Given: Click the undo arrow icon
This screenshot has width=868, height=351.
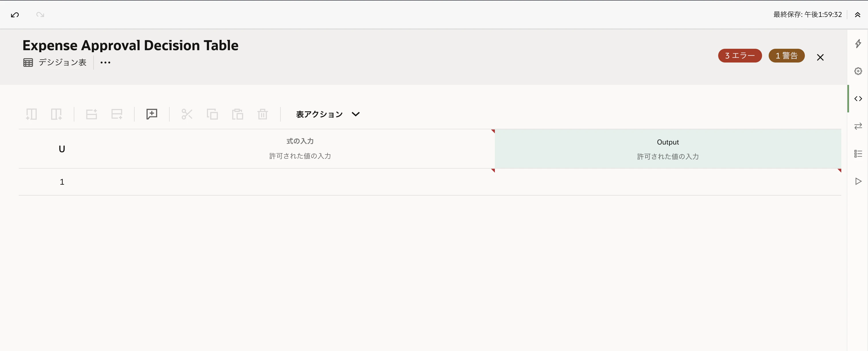Looking at the screenshot, I should 15,14.
